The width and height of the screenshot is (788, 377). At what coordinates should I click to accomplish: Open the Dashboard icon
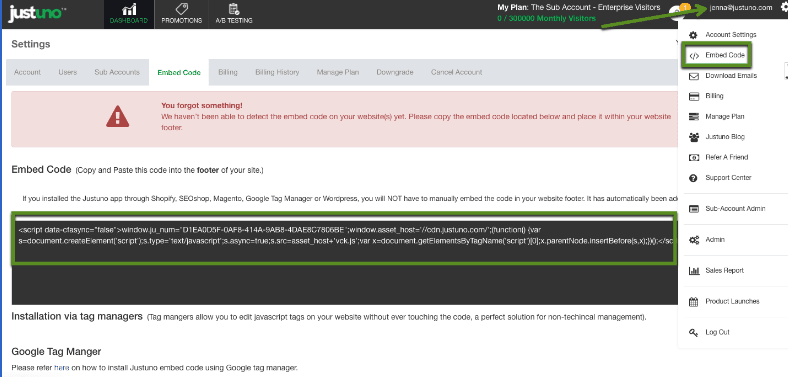[x=129, y=9]
